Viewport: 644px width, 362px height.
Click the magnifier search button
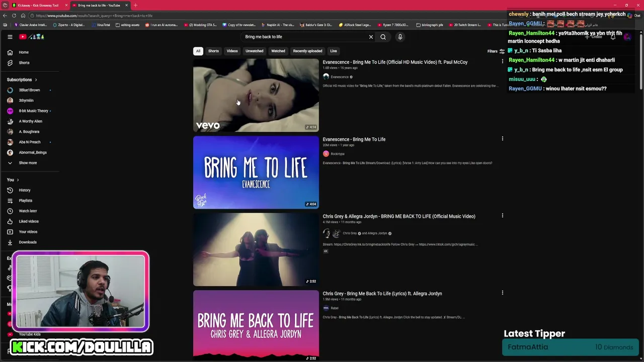pos(383,37)
